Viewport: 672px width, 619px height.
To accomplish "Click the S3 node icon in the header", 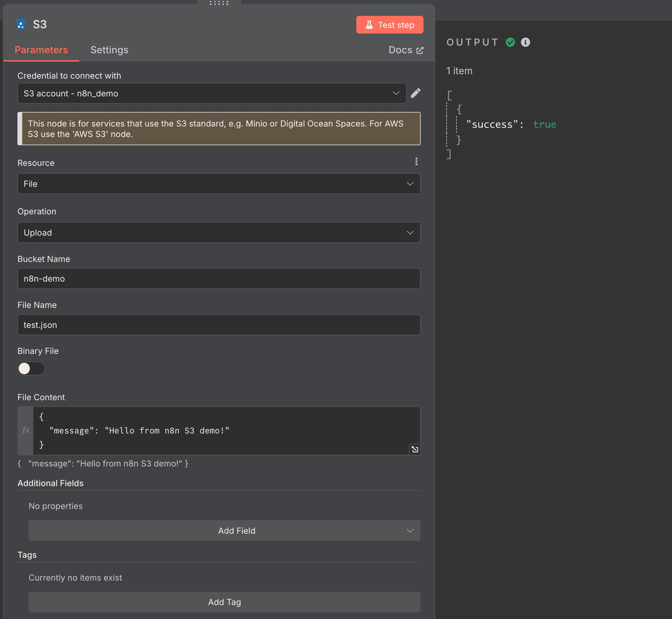I will (21, 24).
